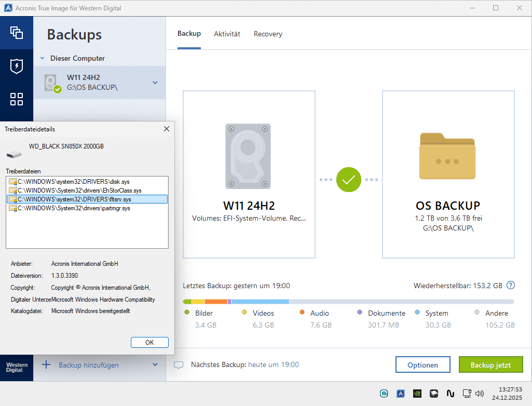Click the WD_BLACK SN850X 2000GB label
The image size is (532, 406).
(x=66, y=146)
